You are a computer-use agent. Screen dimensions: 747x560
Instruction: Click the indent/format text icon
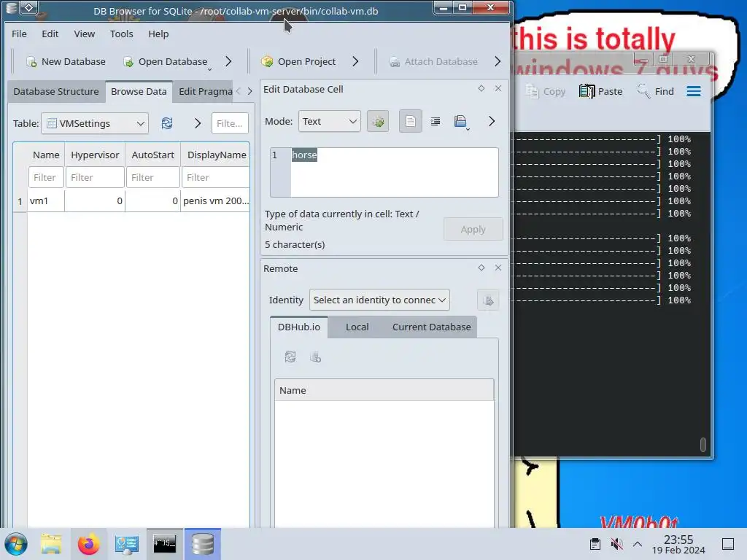[436, 122]
